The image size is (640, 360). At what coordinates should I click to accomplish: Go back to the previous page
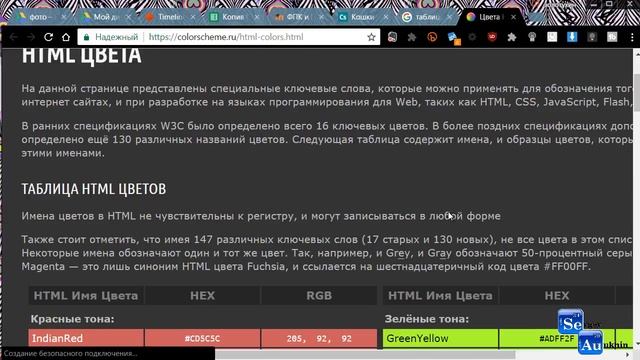(13, 37)
